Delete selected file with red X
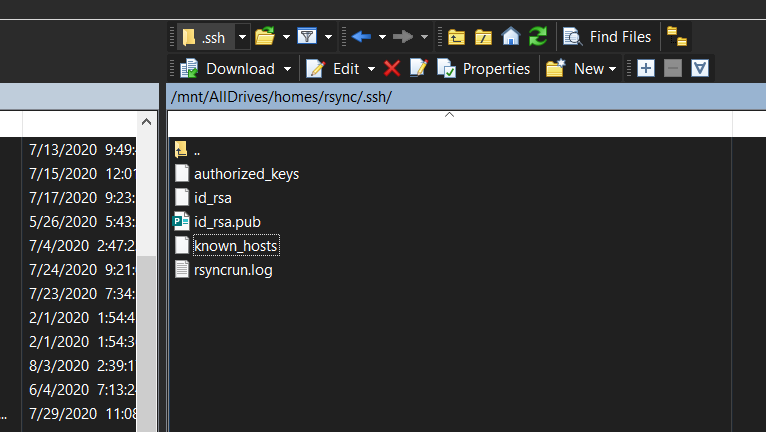This screenshot has height=432, width=766. (392, 69)
